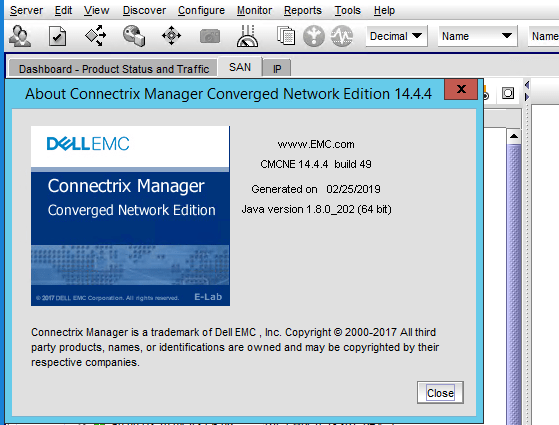
Task: Close the About dialog with red X
Action: [x=461, y=89]
